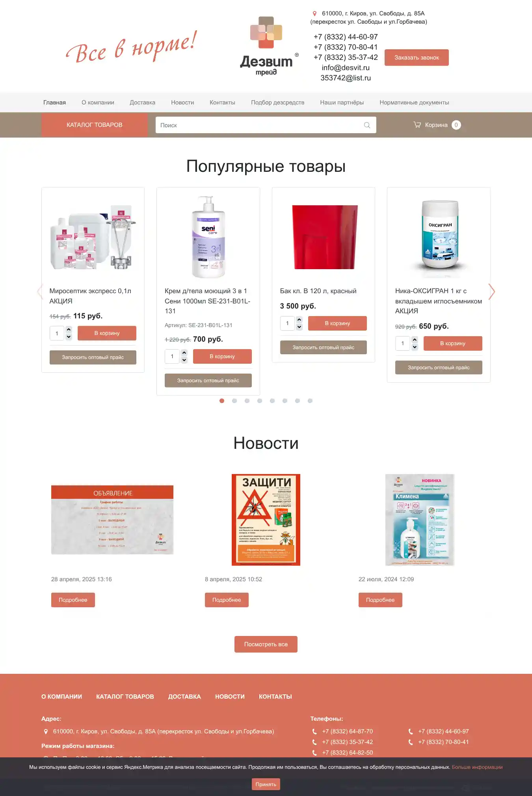Viewport: 532px width, 796px height.
Task: Accept cookies with the Принять button
Action: point(266,784)
